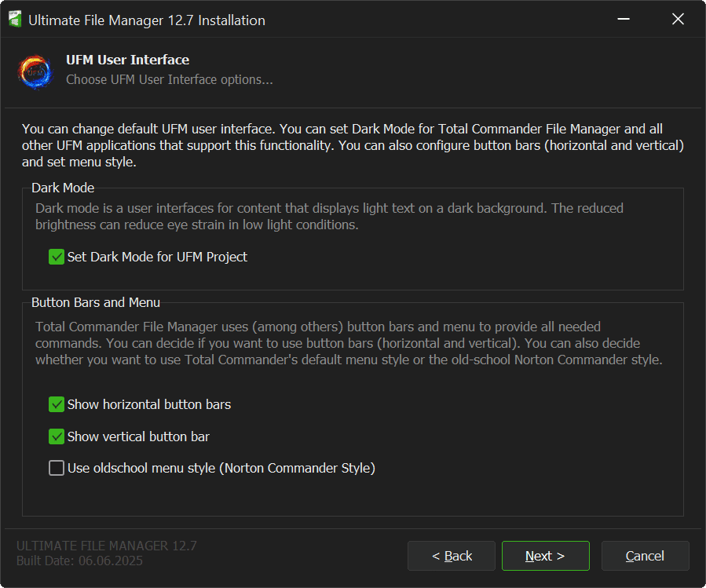Click ULTIMATE FILE MANAGER 12.7 footer text
Viewport: 706px width, 588px height.
106,546
